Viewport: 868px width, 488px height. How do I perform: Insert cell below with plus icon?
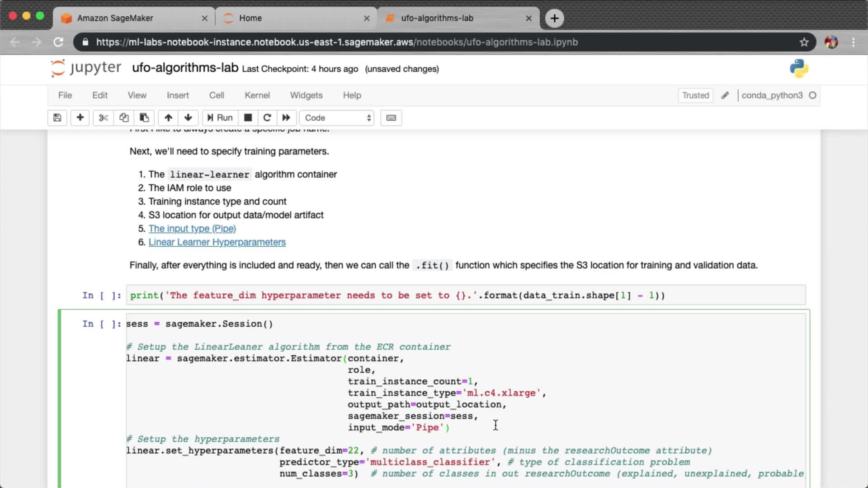coord(80,117)
